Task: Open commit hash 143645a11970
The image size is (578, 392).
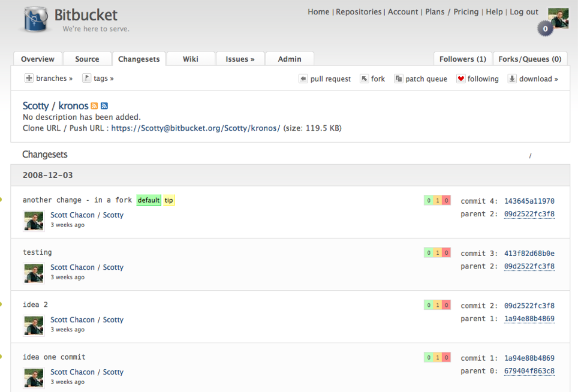Action: click(x=529, y=201)
